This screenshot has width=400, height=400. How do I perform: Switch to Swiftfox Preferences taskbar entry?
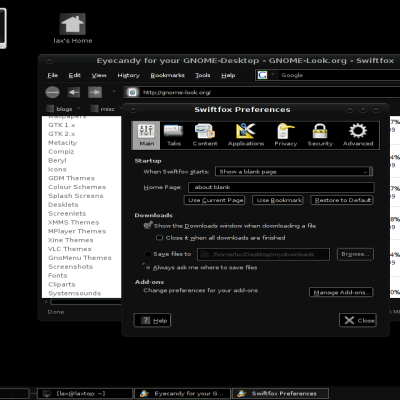pyautogui.click(x=280, y=393)
